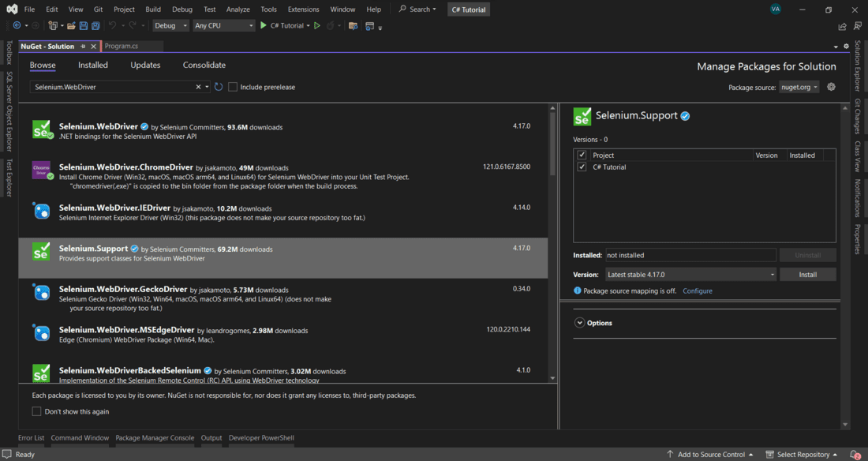Open the Solution Explorer side tab
This screenshot has width=868, height=461.
coord(858,66)
